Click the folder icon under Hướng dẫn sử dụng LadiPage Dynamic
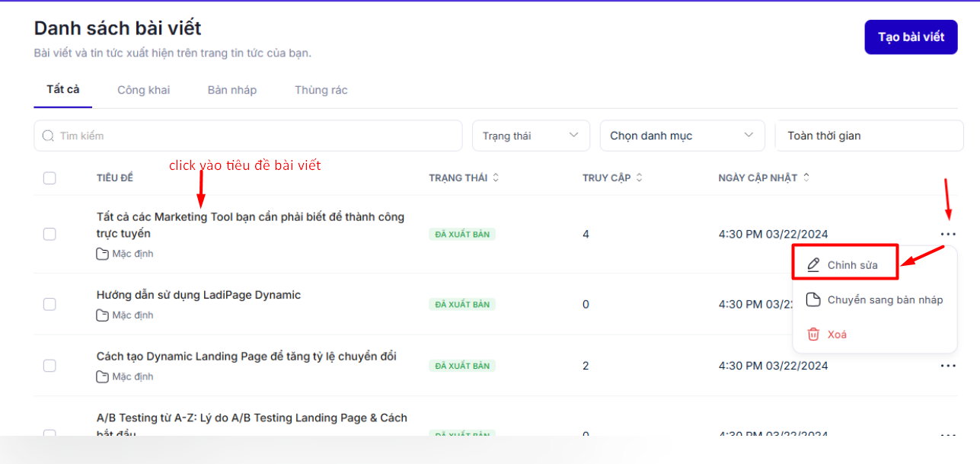This screenshot has height=464, width=980. (102, 315)
